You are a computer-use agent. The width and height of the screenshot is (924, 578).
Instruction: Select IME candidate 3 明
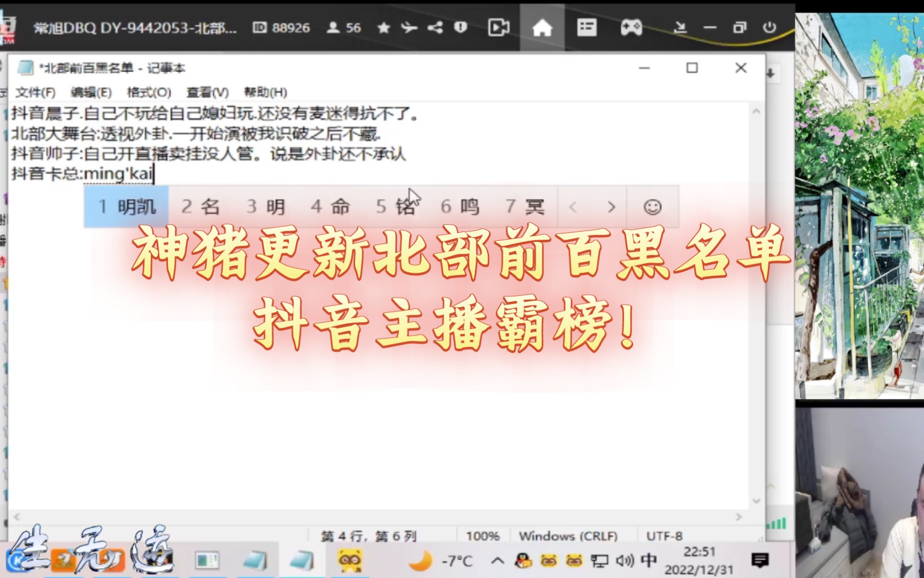point(266,207)
